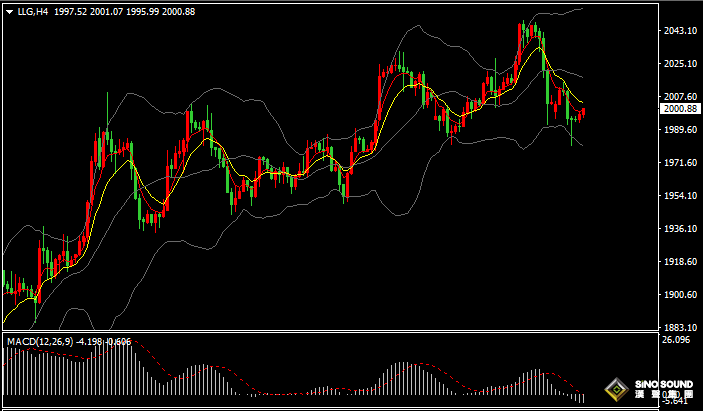Screen dimensions: 703x411
Task: Click the 1954.10 price axis label
Action: point(680,196)
